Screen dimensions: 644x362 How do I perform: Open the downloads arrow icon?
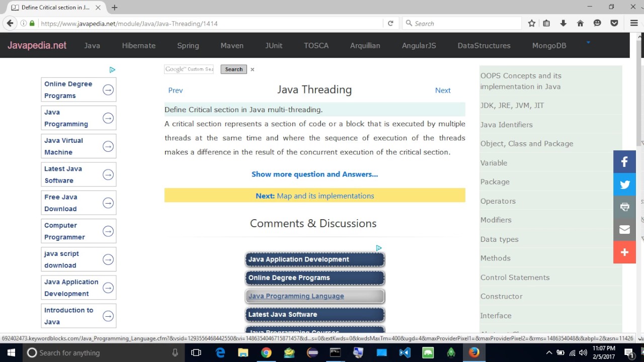coord(563,23)
